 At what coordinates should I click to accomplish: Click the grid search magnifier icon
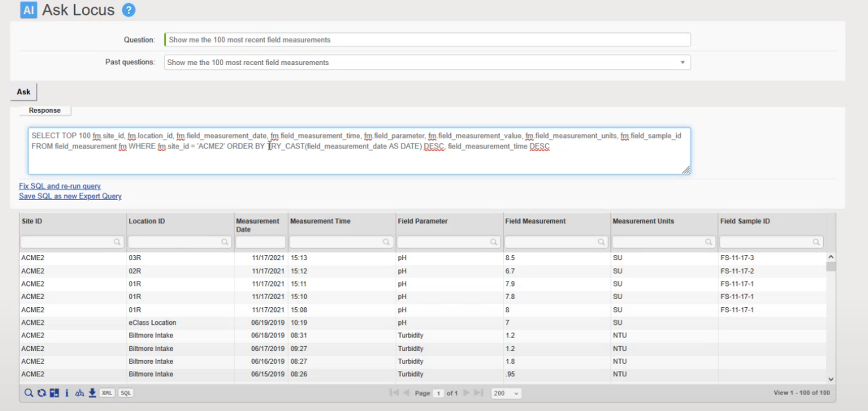[29, 393]
